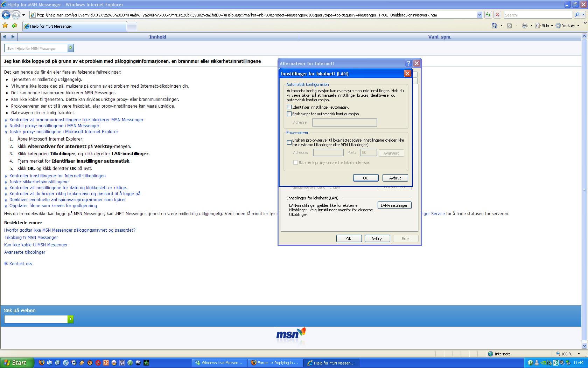This screenshot has height=368, width=588.
Task: Open recent pages dropdown arrow
Action: pos(23,15)
